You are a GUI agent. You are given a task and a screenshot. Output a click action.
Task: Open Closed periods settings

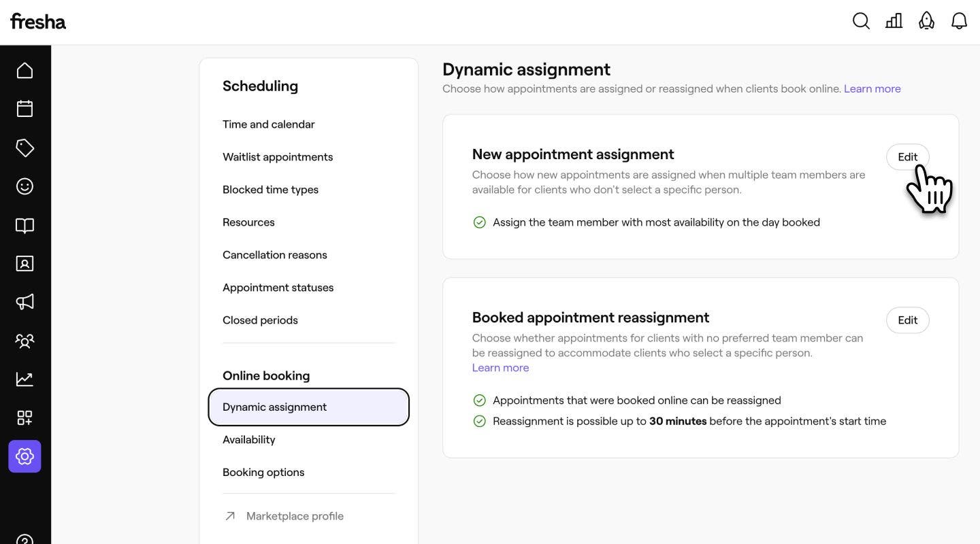[260, 320]
